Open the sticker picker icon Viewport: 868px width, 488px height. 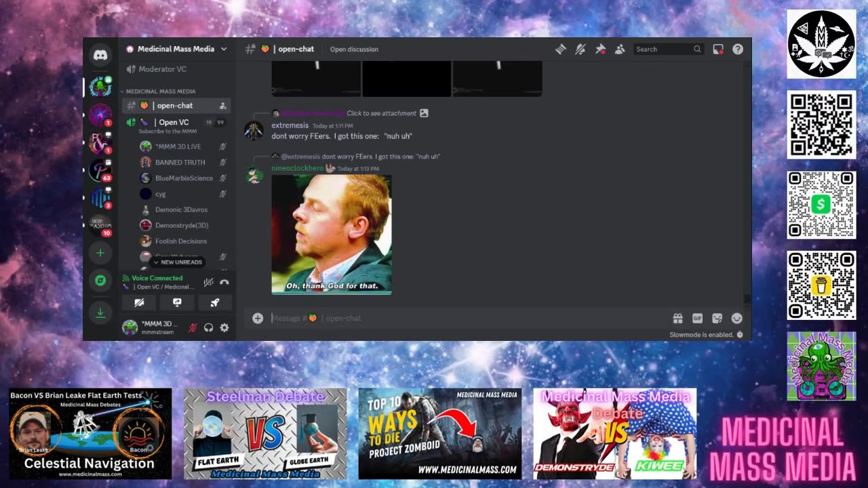(x=717, y=318)
